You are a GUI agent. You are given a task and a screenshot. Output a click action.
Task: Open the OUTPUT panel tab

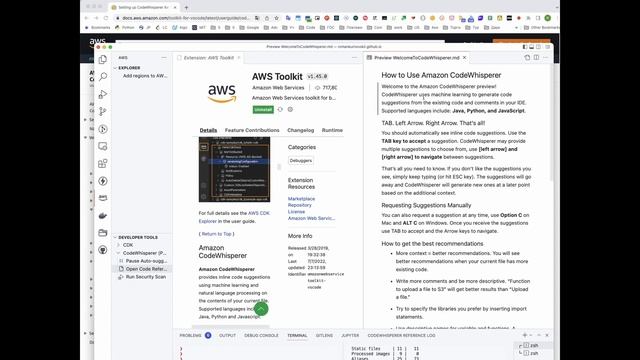pos(227,335)
